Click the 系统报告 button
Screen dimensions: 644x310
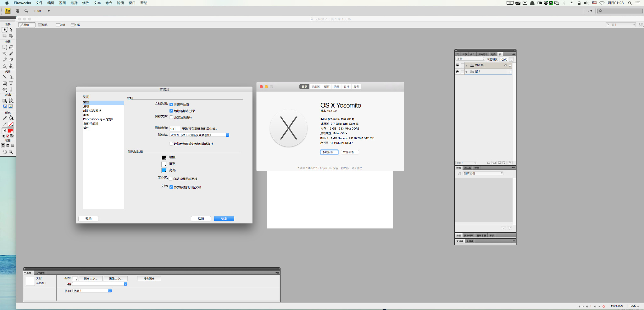tap(329, 152)
